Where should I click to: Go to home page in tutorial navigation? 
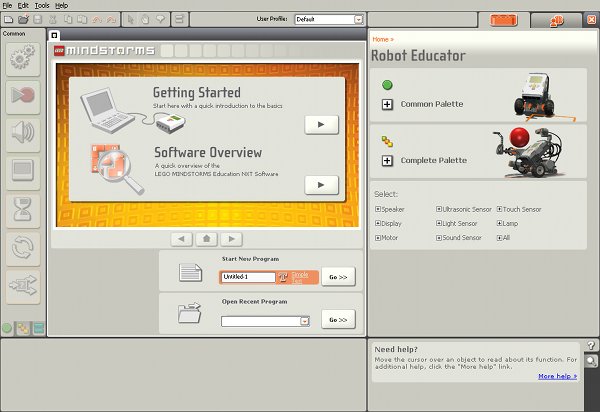coord(206,239)
